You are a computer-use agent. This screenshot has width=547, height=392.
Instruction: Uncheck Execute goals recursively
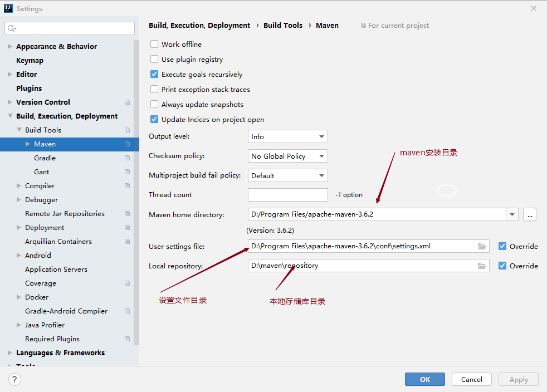coord(154,74)
